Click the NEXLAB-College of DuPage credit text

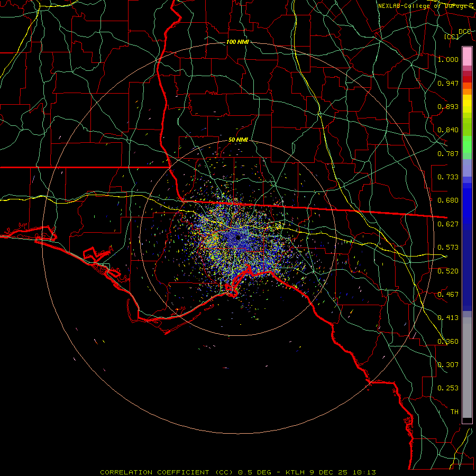pyautogui.click(x=426, y=6)
